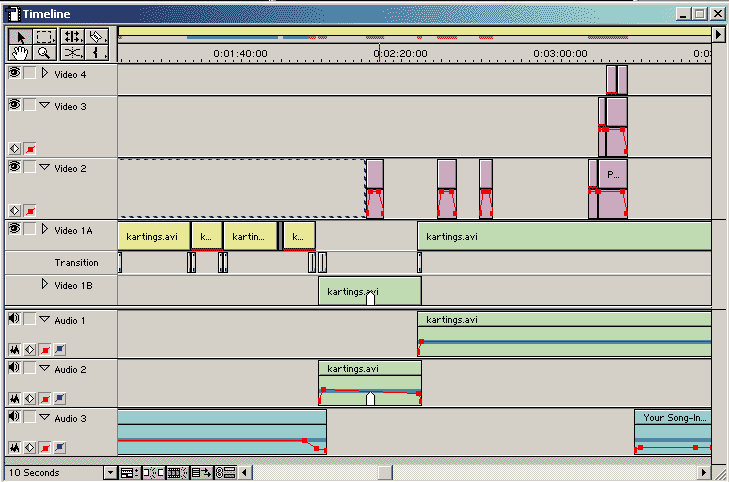The width and height of the screenshot is (729, 482).
Task: Expand the Video 4 track
Action: [44, 73]
